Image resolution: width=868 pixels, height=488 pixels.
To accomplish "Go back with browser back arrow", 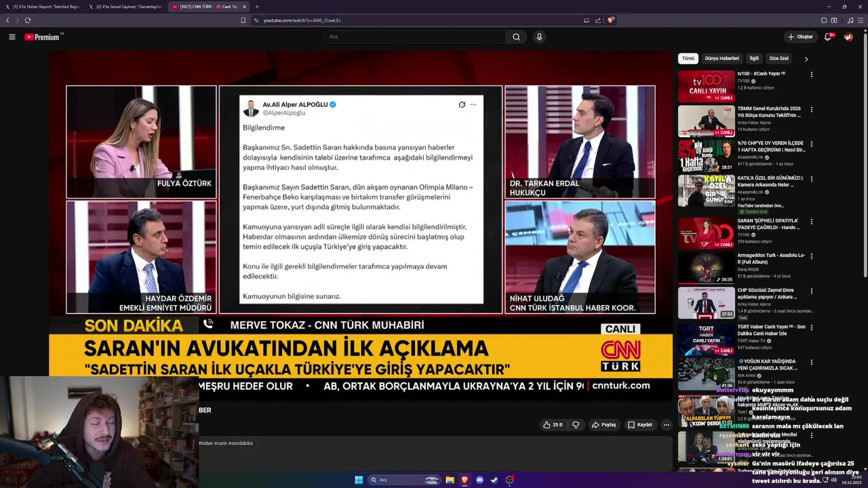I will pos(7,20).
